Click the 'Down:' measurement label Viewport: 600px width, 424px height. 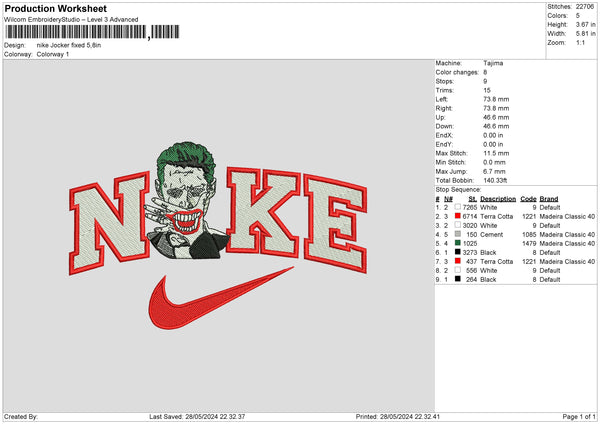pos(444,126)
